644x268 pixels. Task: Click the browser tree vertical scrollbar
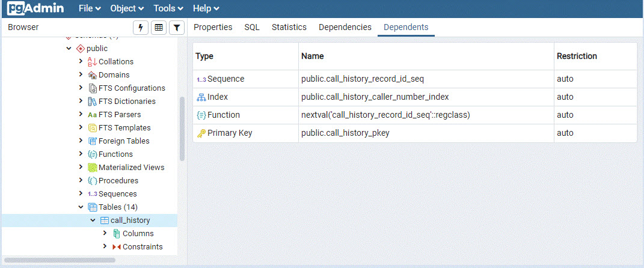182,128
